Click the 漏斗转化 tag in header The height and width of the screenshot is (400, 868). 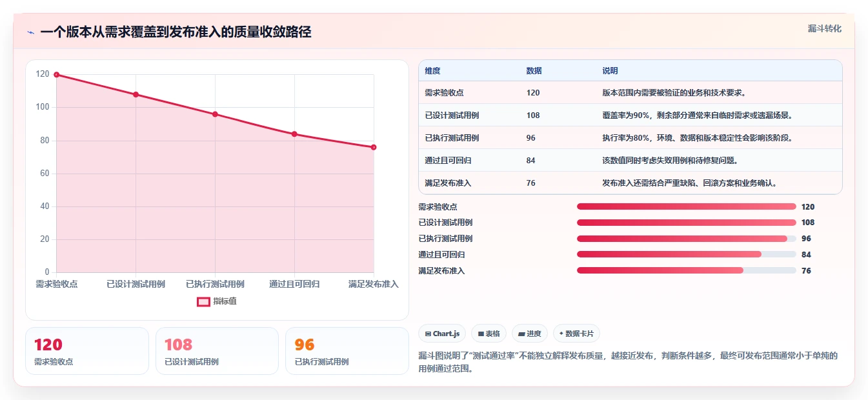click(x=825, y=28)
